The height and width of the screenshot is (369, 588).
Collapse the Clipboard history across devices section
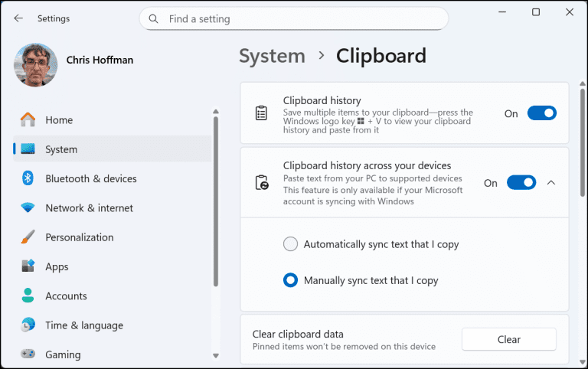click(x=551, y=183)
